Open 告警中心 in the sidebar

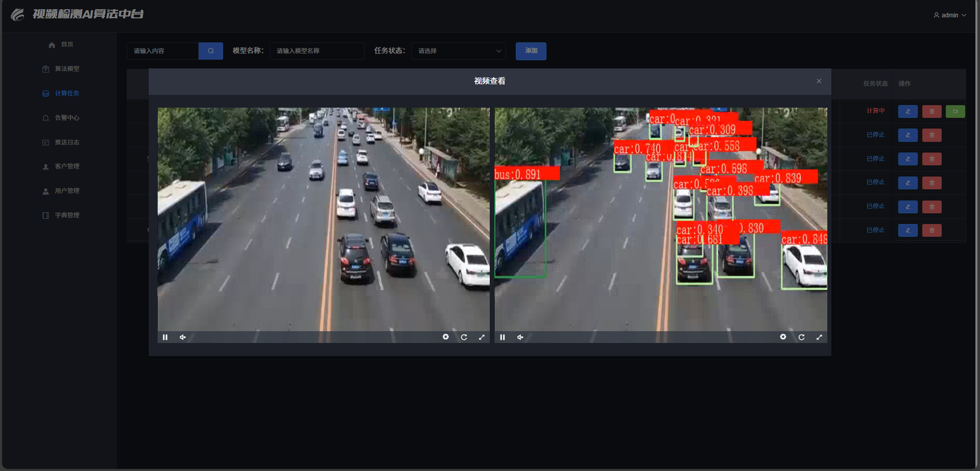point(60,118)
